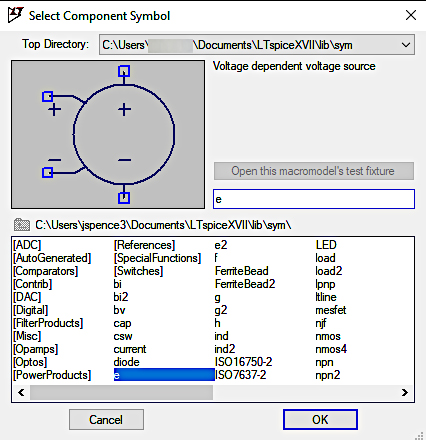Open the [Opamps] folder
The width and height of the screenshot is (426, 440).
(36, 349)
